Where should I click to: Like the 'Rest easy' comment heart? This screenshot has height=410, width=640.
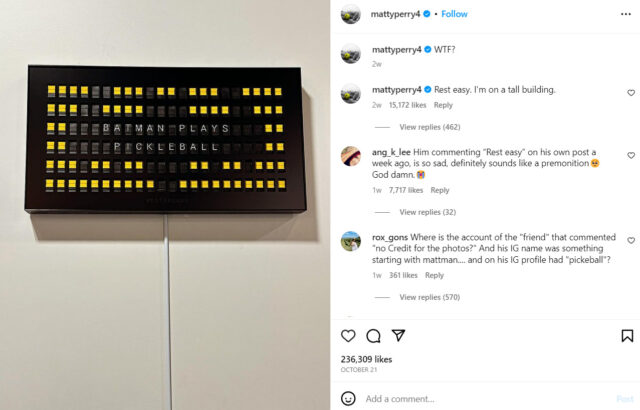coord(631,93)
